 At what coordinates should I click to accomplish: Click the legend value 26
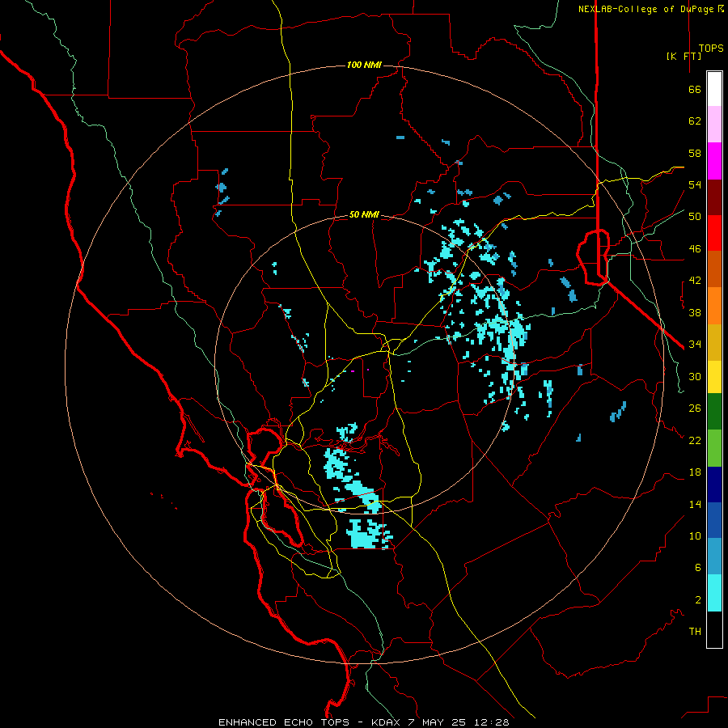point(695,408)
